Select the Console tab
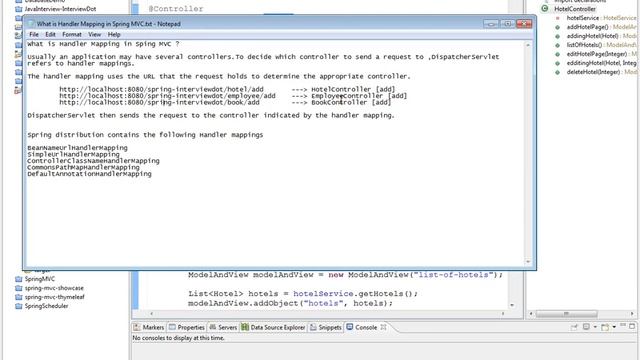The height and width of the screenshot is (360, 640). [366, 327]
